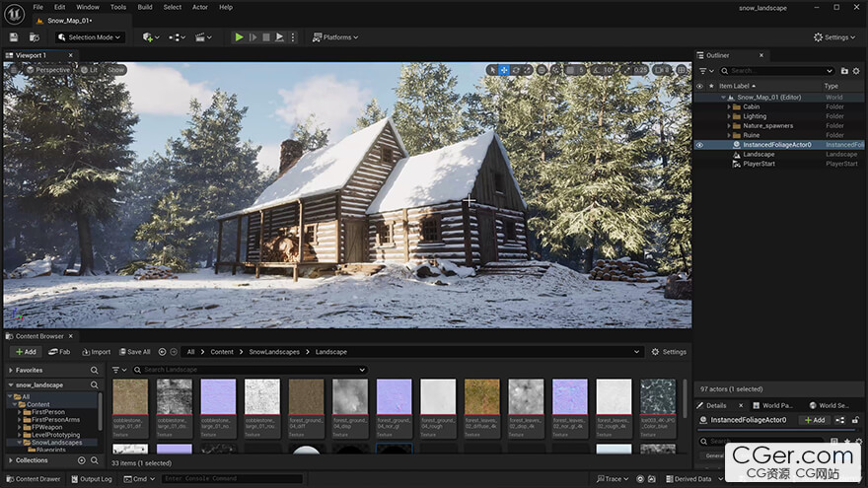The width and height of the screenshot is (868, 488).
Task: Select the translate gizmo tool in viewport
Action: point(504,70)
